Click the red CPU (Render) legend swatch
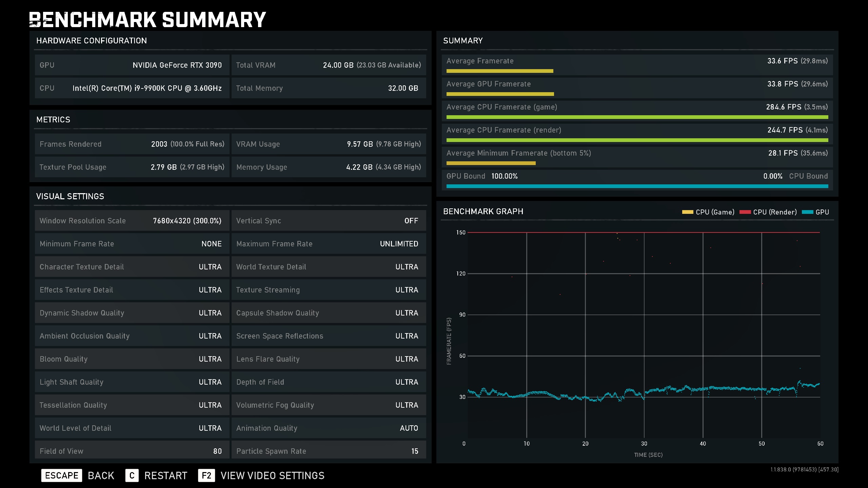Image resolution: width=868 pixels, height=488 pixels. [745, 212]
